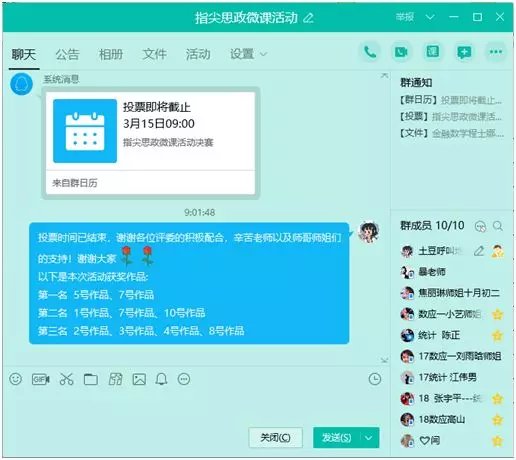Switch to the 公告 tab
This screenshot has width=516, height=460.
click(67, 54)
